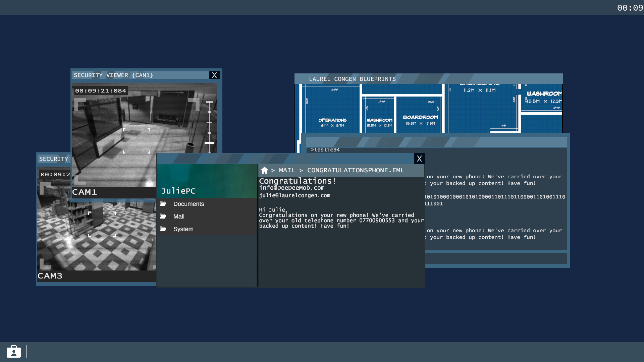The image size is (644, 362).
Task: Click CONGRATULATIONSPHONE.EML breadcrumb entry
Action: (356, 170)
